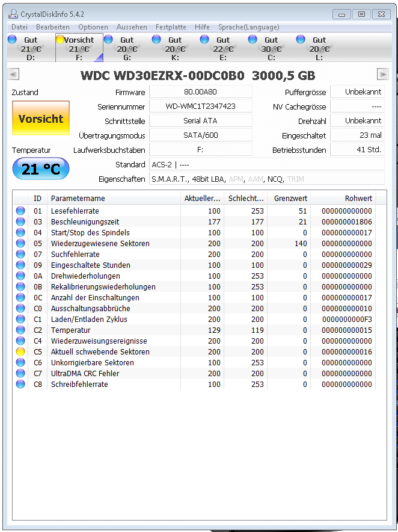Screen dimensions: 398x532
Task: Click the CrystalDiskInfo title bar icon
Action: pyautogui.click(x=13, y=14)
